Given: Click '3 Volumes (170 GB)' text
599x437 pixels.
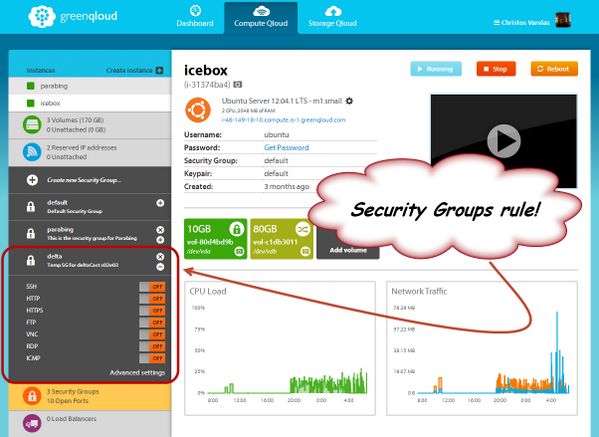Looking at the screenshot, I should point(75,120).
